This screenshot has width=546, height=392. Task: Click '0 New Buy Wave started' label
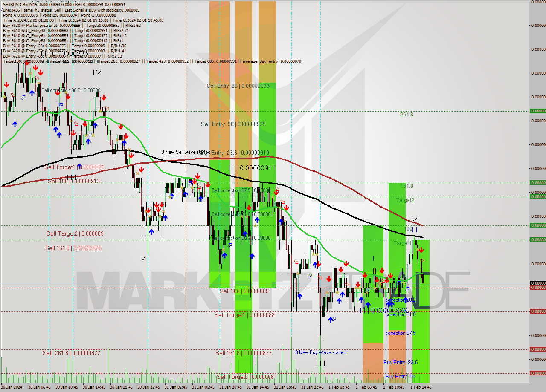coord(321,352)
